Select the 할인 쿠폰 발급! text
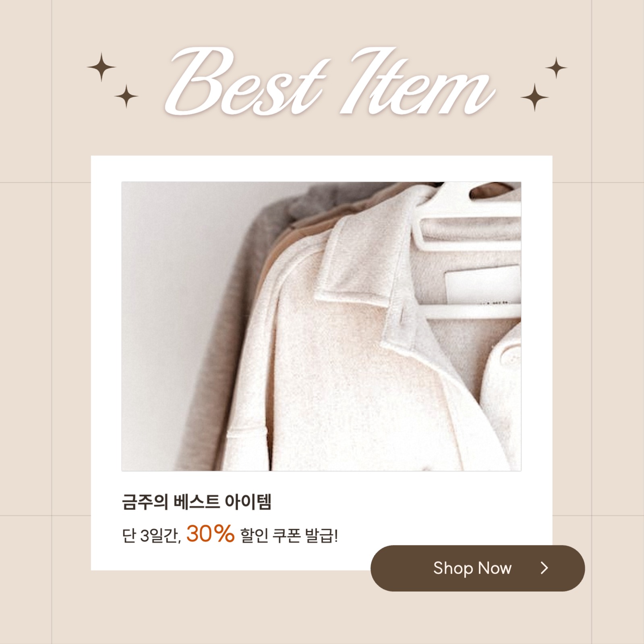 (289, 536)
